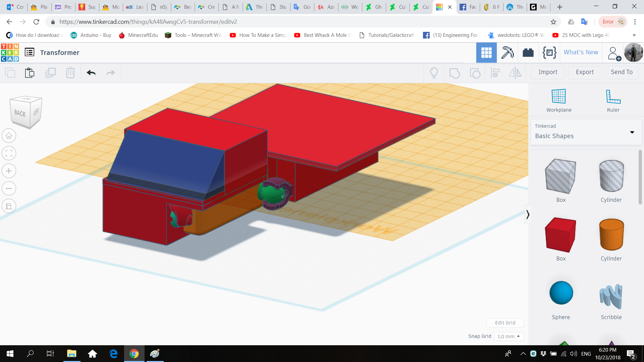
Task: Click the Undo arrow icon
Action: pyautogui.click(x=91, y=73)
